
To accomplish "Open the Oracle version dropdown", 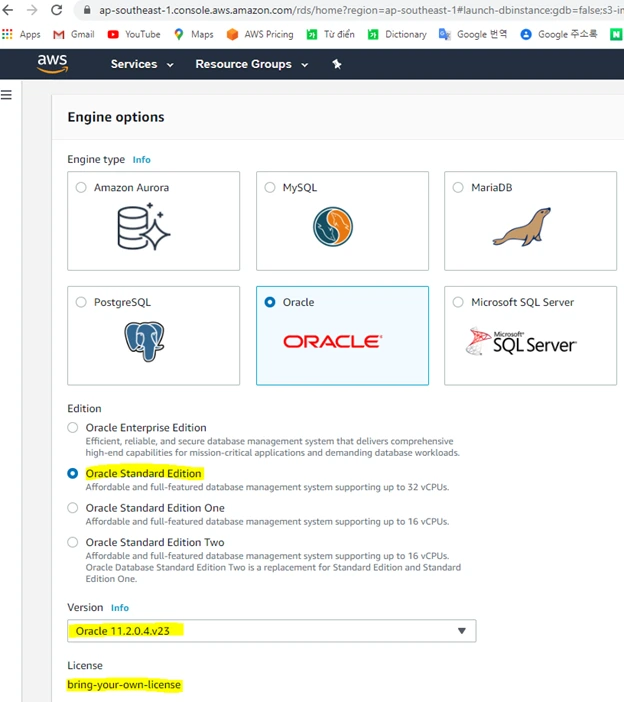I will (272, 631).
